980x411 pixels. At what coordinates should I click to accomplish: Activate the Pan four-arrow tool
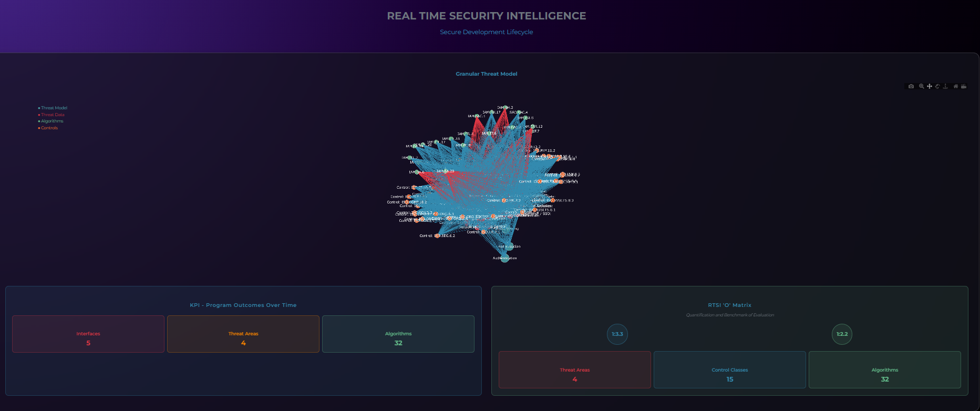pos(930,86)
